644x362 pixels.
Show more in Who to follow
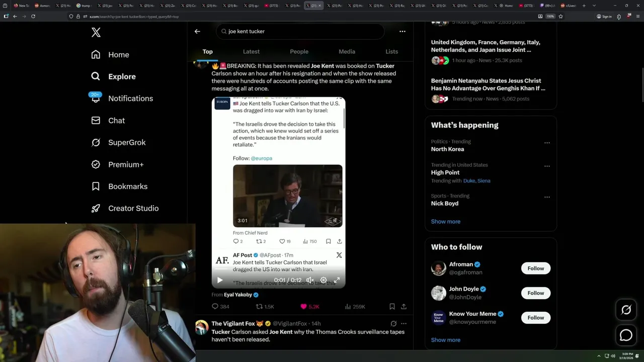tap(446, 340)
